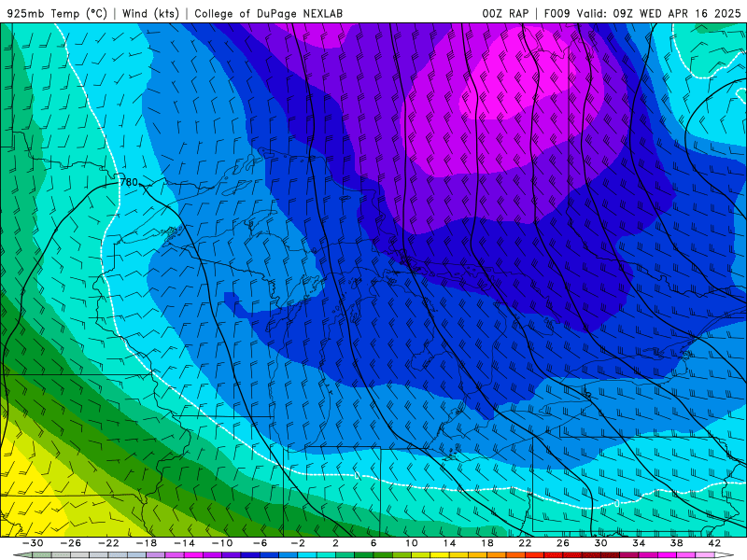Click the "00Z RAP" model run label
The image size is (747, 560).
tap(505, 13)
